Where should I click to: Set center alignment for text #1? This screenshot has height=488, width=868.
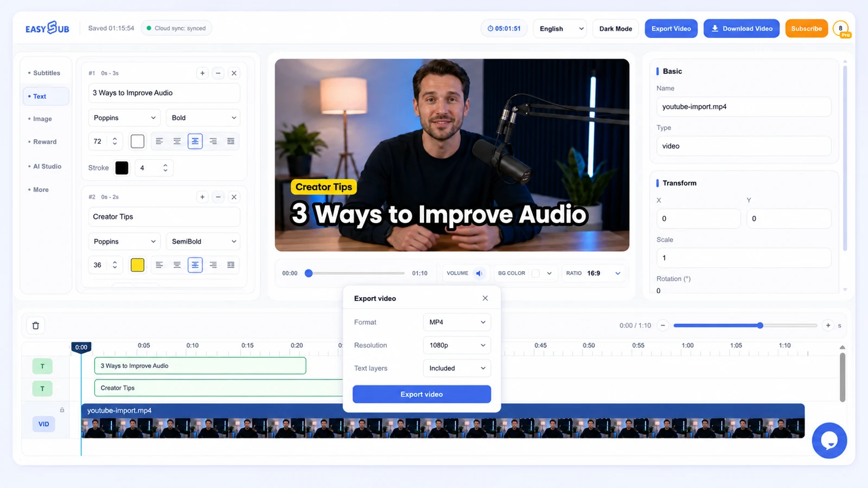click(195, 141)
